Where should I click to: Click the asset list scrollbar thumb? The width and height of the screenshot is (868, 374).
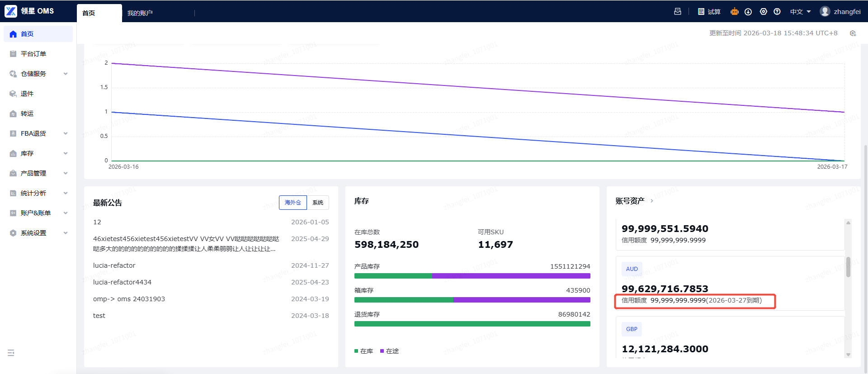click(848, 267)
